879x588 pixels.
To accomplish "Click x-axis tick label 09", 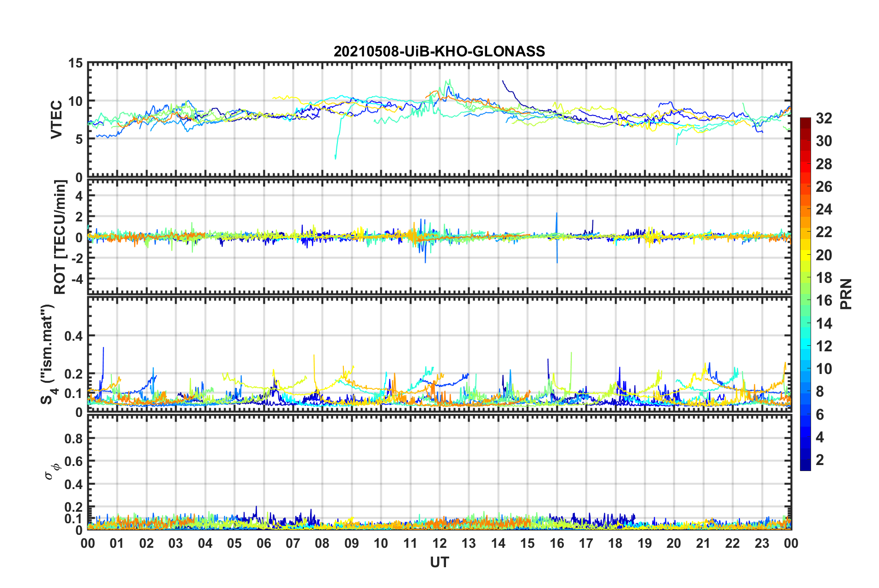I will (351, 543).
